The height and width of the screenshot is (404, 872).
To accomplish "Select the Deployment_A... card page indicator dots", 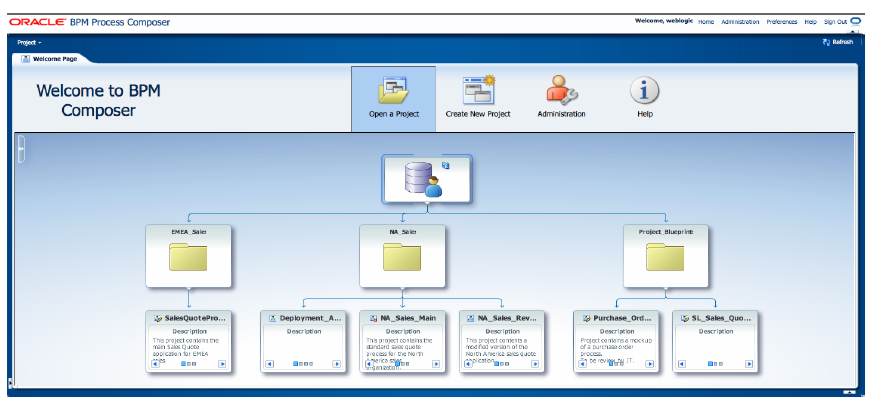I will tap(303, 364).
